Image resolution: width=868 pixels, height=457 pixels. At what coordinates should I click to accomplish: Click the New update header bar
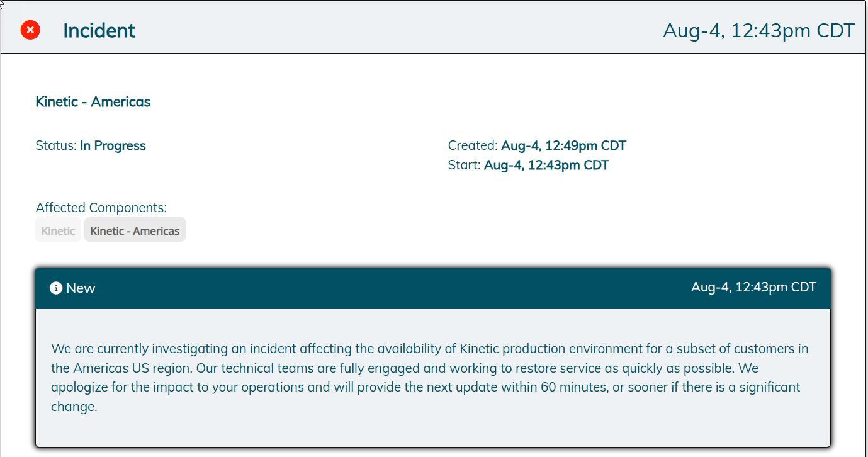pos(433,288)
